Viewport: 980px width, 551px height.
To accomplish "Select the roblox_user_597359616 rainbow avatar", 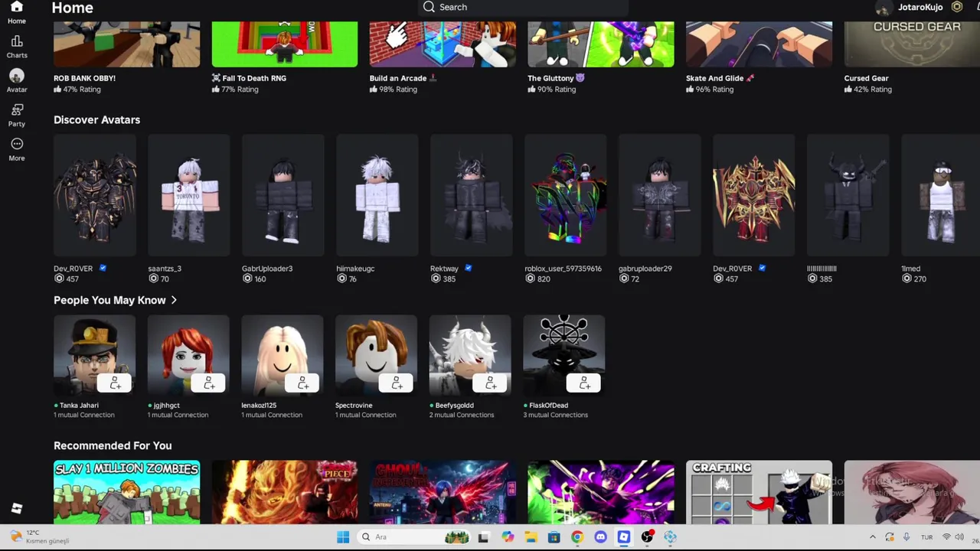I will click(566, 196).
